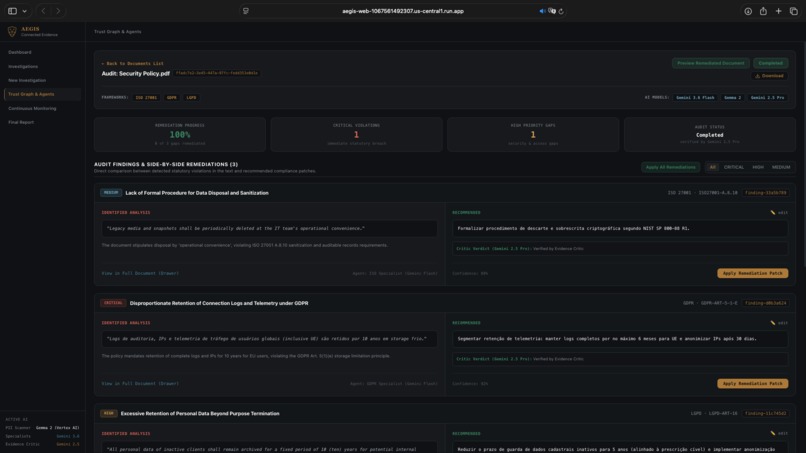Click the Gemini 3.5 Flash model tag

click(695, 98)
